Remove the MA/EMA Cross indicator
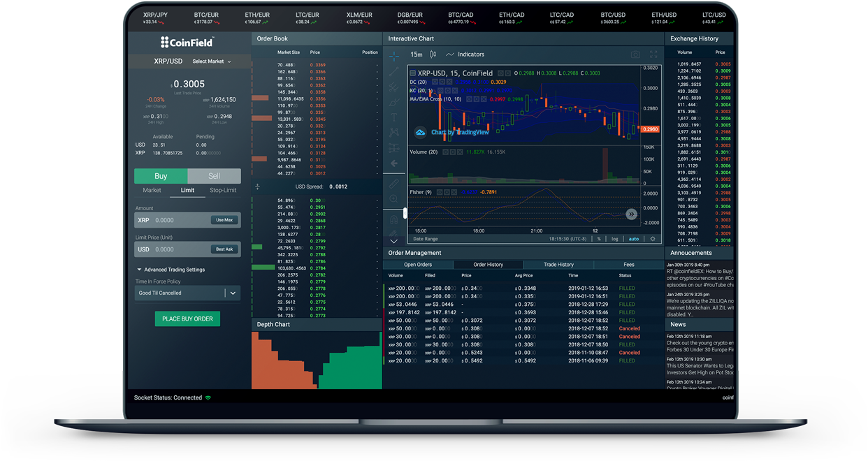868x461 pixels. pyautogui.click(x=484, y=99)
